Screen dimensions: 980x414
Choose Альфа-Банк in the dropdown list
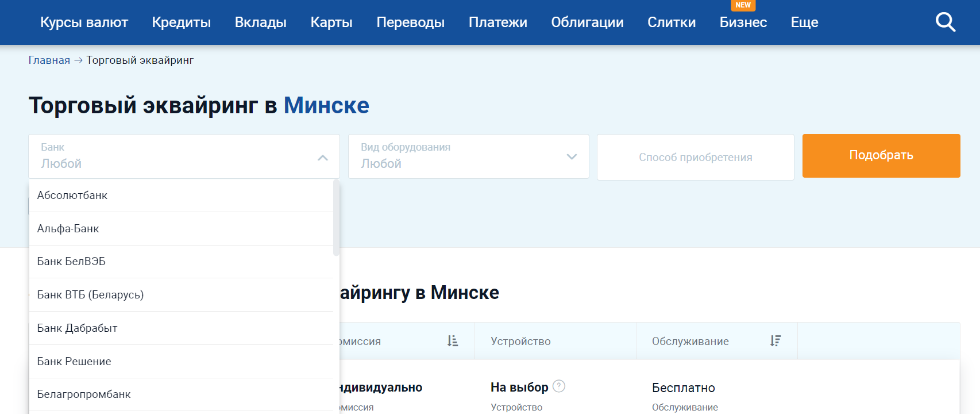coord(68,229)
